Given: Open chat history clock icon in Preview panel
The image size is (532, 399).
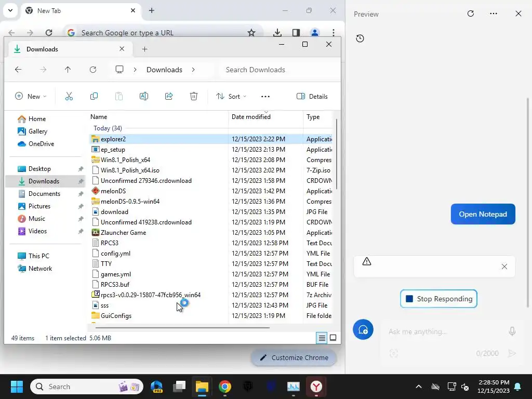Looking at the screenshot, I should (x=360, y=38).
